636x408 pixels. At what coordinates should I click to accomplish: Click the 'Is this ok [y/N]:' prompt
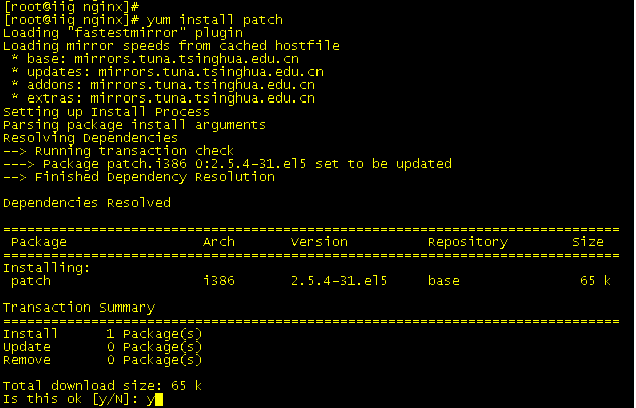71,399
